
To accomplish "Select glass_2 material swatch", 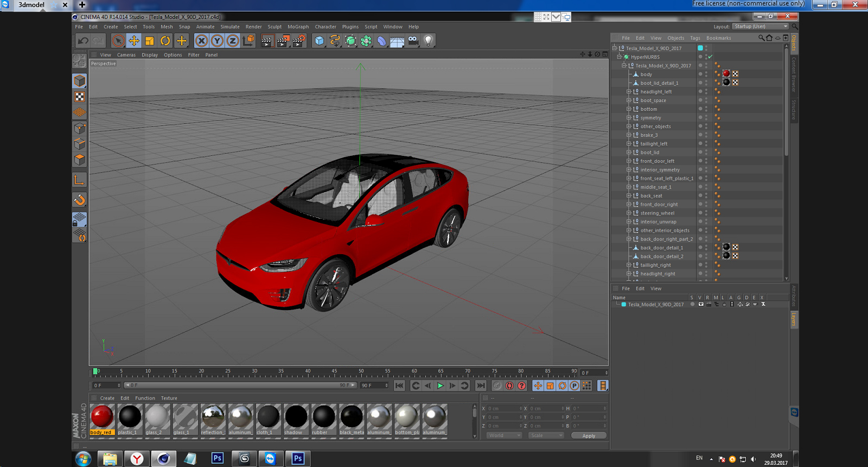I will click(x=157, y=420).
